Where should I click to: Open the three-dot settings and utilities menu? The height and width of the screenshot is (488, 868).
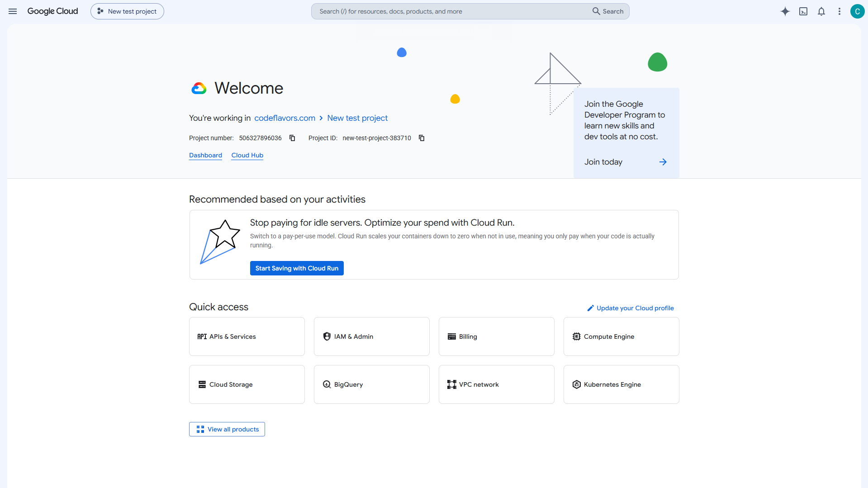click(x=840, y=11)
